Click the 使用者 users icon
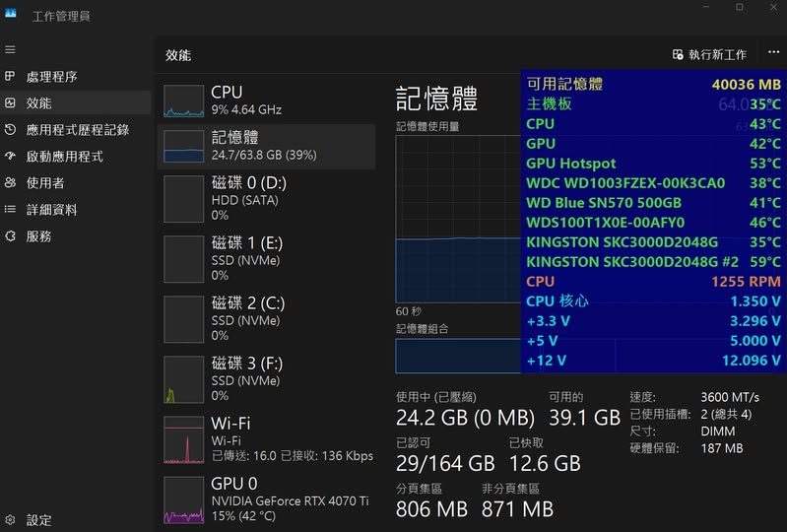 pos(10,182)
